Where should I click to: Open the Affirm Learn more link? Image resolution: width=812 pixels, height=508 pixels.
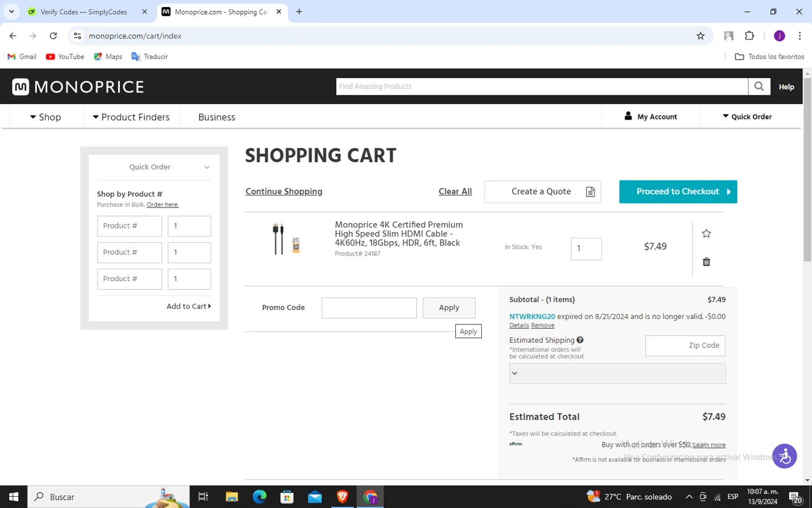709,445
